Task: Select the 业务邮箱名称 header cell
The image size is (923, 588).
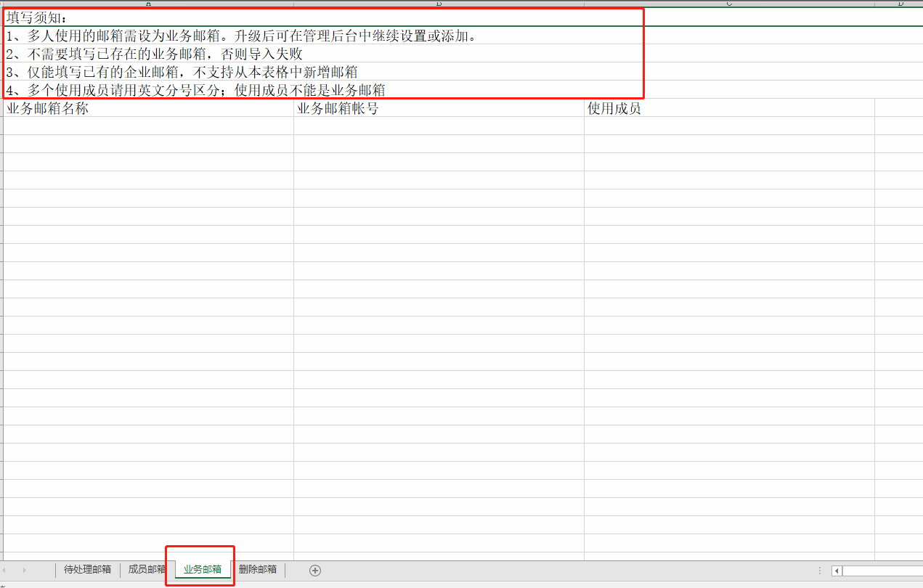Action: pyautogui.click(x=148, y=109)
